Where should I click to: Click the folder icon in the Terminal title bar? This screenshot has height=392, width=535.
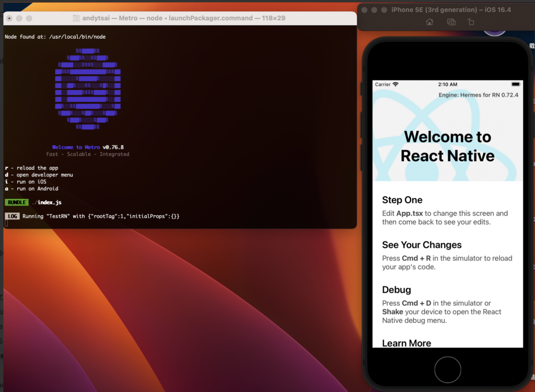76,18
